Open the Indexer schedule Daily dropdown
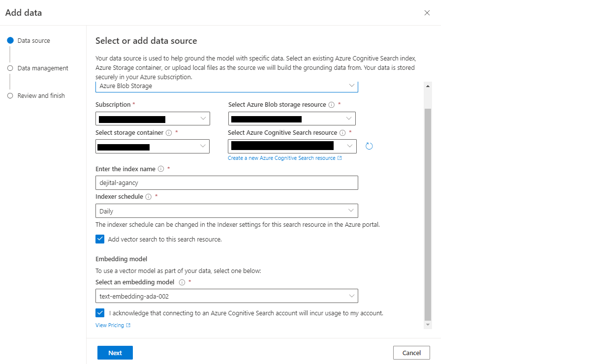The width and height of the screenshot is (590, 364). click(x=227, y=211)
